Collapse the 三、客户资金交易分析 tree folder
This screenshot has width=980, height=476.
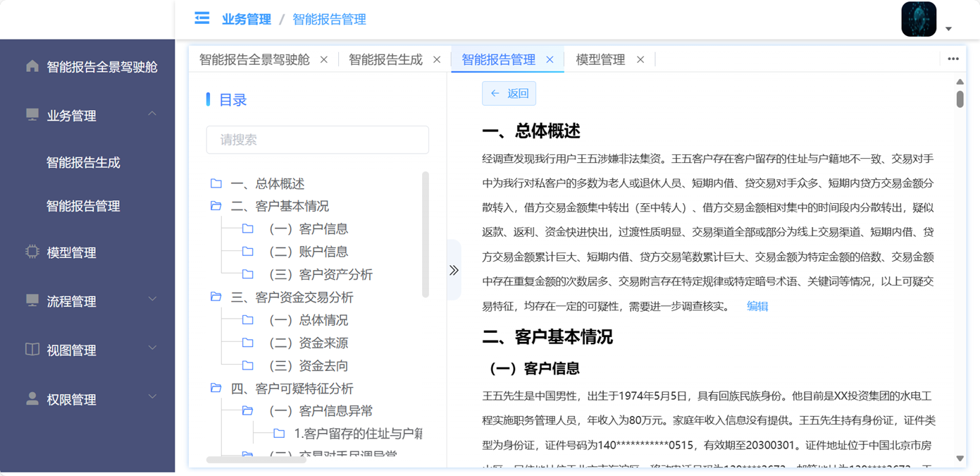[x=216, y=297]
